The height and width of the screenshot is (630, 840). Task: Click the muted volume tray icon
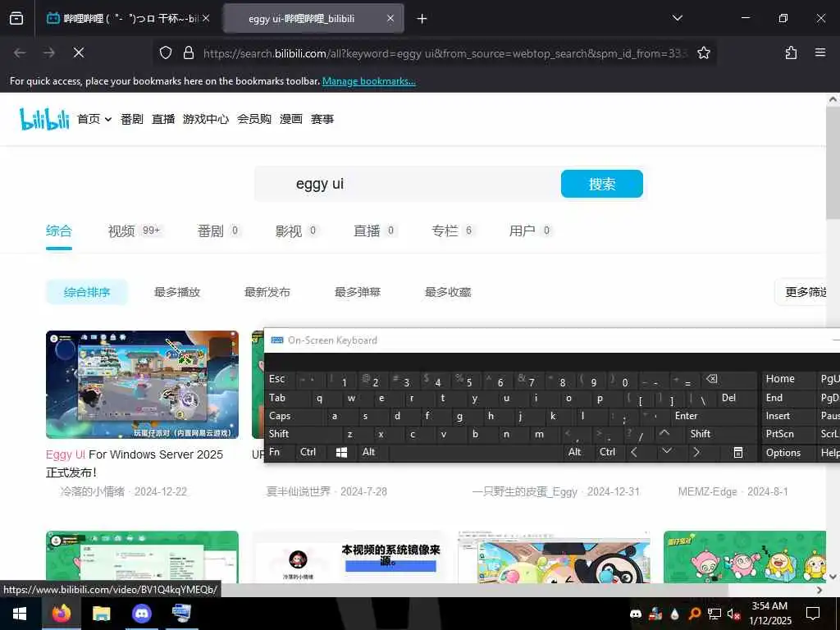[733, 614]
